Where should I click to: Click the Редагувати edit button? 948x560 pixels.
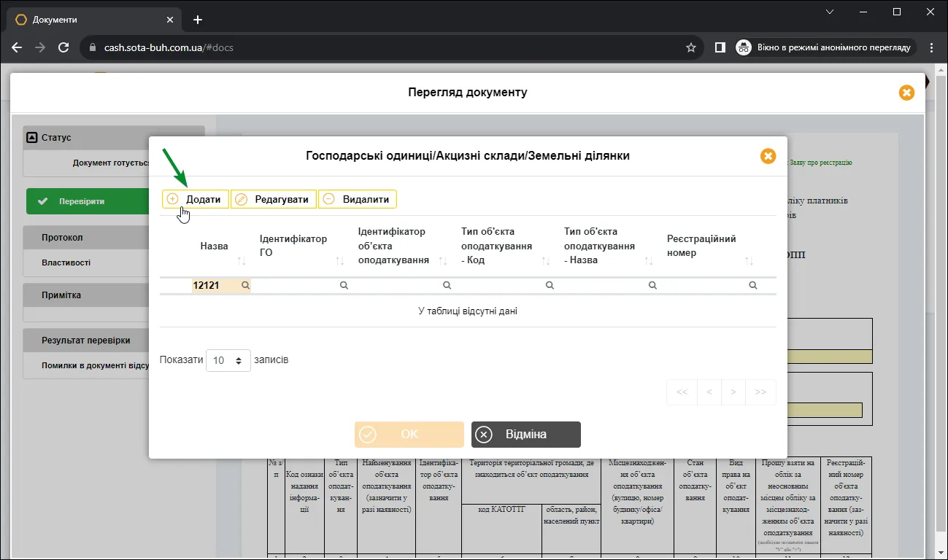274,199
